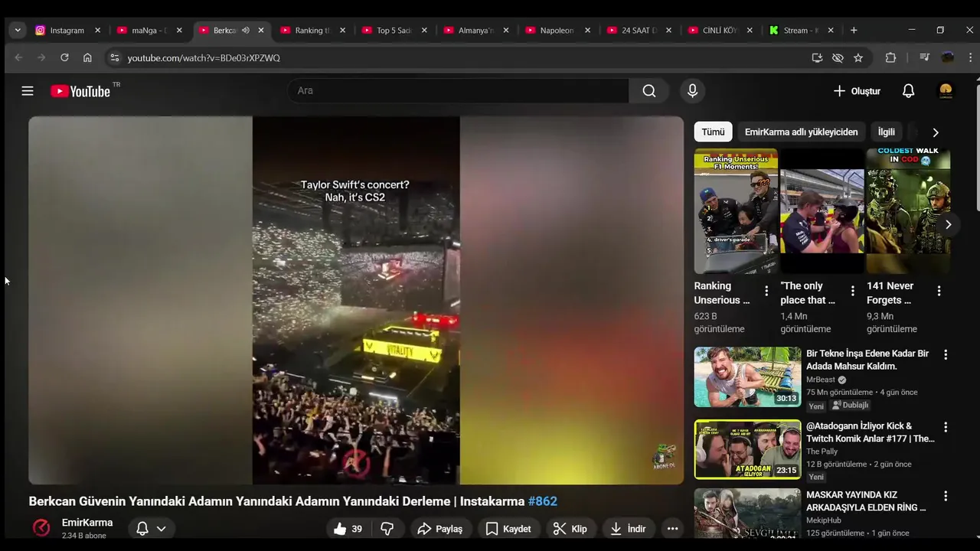Open the Atadogan İzliyor video thumbnail
The height and width of the screenshot is (551, 980).
pos(747,449)
